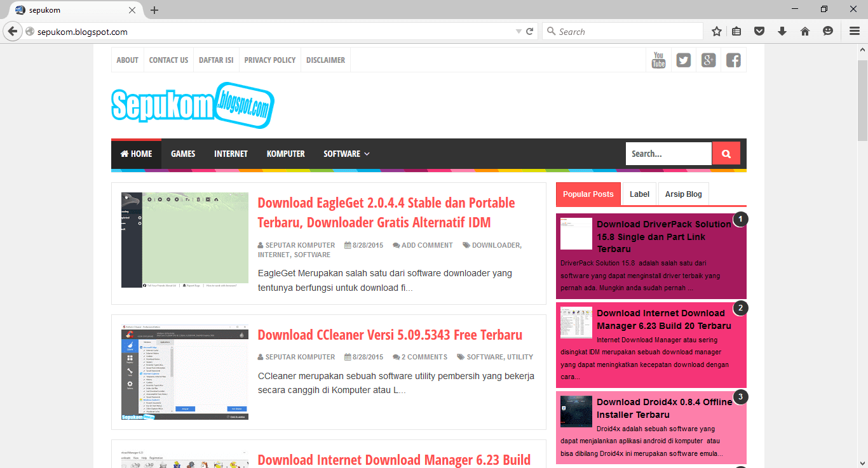
Task: Open the UTILITY label on CCleaner post
Action: coord(520,357)
